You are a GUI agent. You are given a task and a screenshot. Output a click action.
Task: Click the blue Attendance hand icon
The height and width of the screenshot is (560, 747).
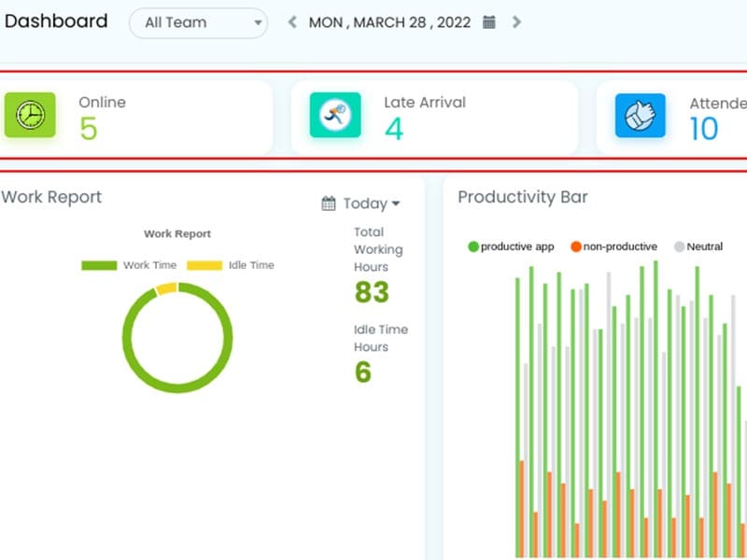click(640, 116)
